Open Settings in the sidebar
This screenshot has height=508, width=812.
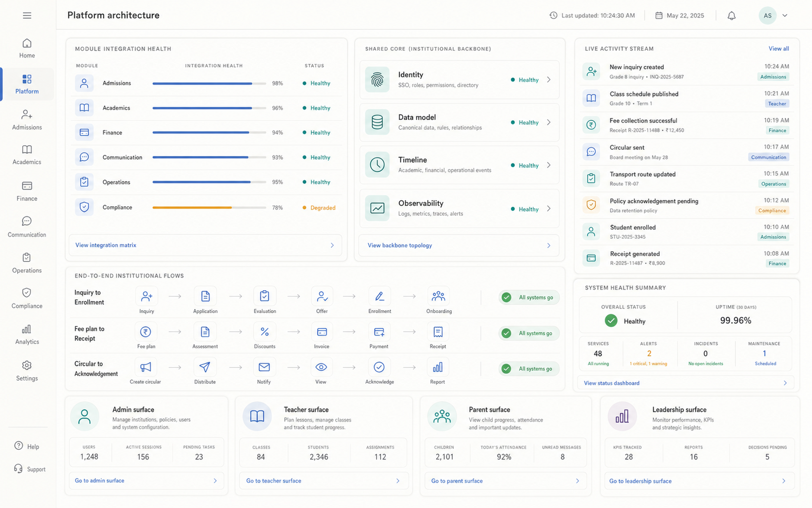pyautogui.click(x=27, y=371)
